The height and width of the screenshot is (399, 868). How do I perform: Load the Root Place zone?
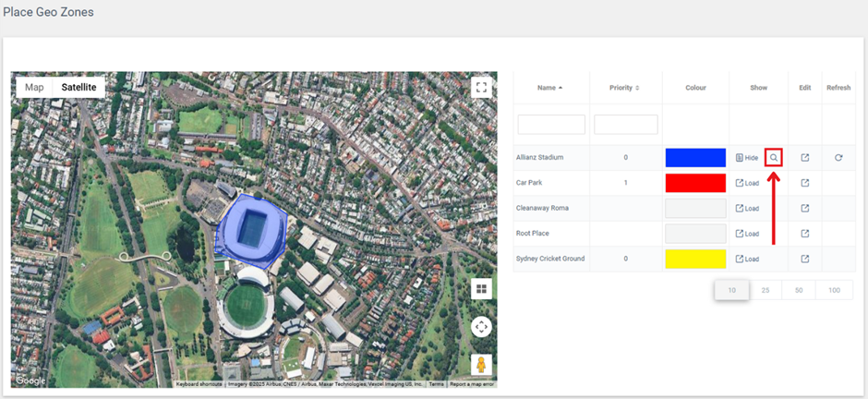747,234
